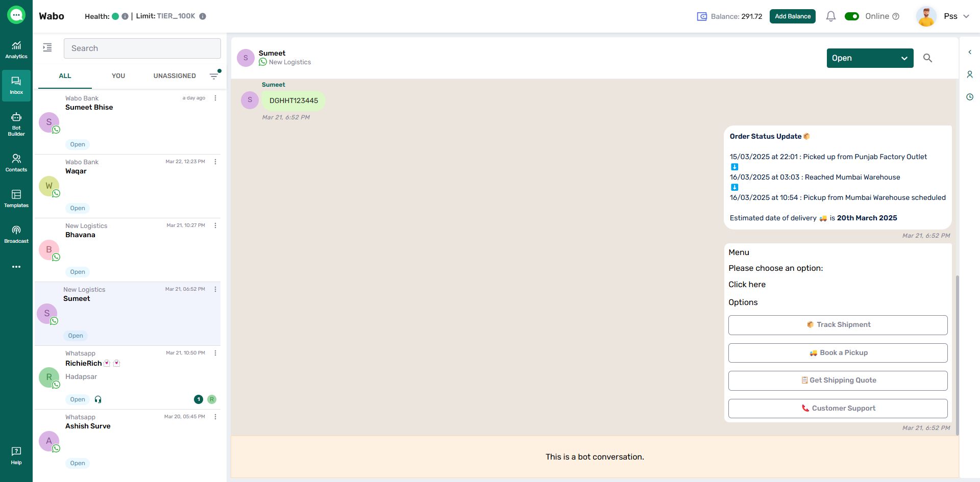
Task: Switch to the UNASSIGNED tab
Action: coord(175,76)
